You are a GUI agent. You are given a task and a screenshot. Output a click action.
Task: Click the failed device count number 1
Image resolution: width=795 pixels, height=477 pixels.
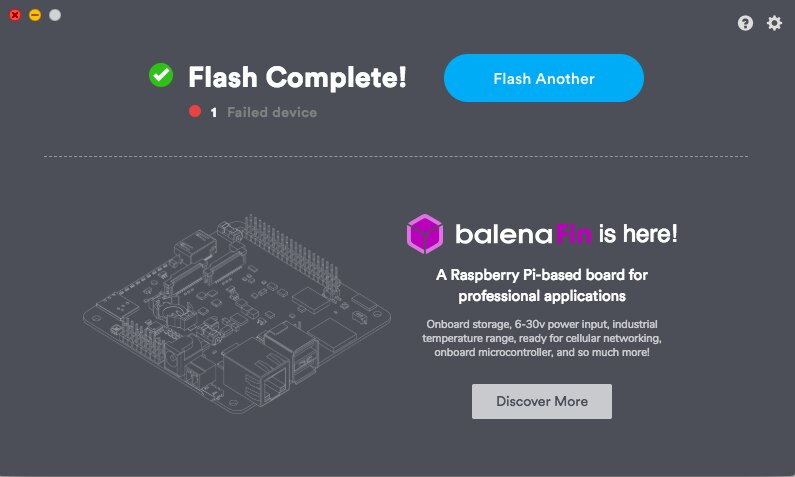coord(214,112)
